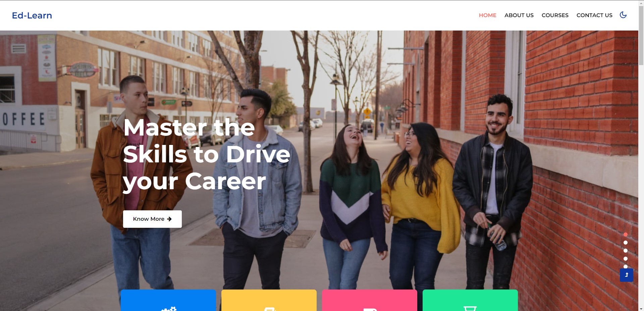Click the arrow icon in Know More

point(169,219)
